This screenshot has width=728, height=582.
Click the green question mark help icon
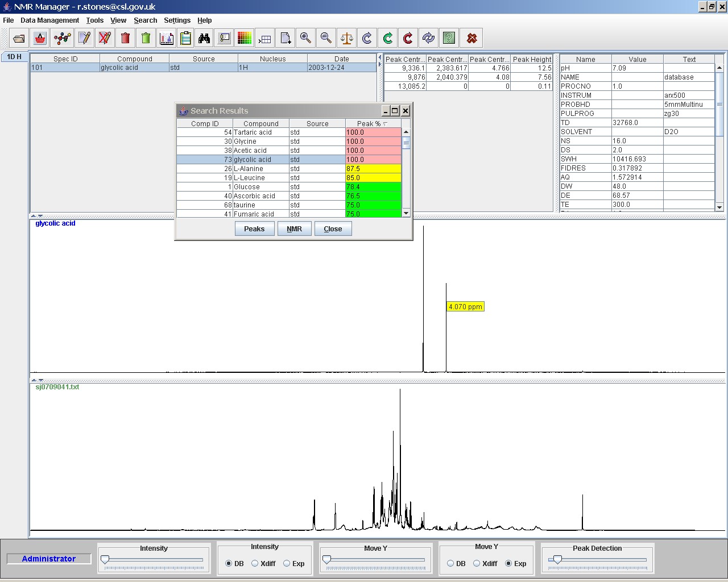(x=449, y=38)
